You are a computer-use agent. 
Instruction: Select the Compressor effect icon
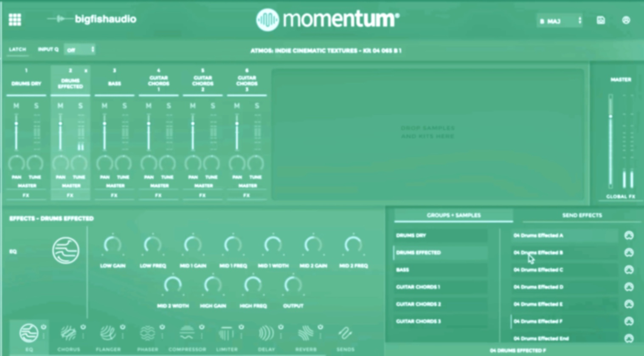[x=187, y=334]
